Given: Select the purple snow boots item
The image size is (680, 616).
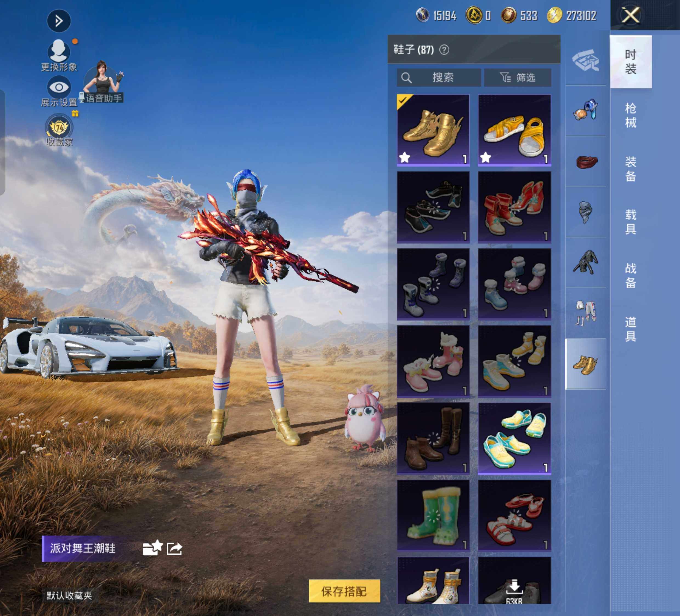Looking at the screenshot, I should coord(433,284).
